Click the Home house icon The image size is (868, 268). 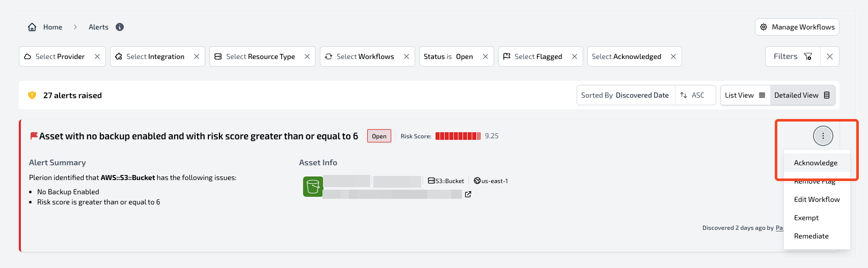click(32, 27)
